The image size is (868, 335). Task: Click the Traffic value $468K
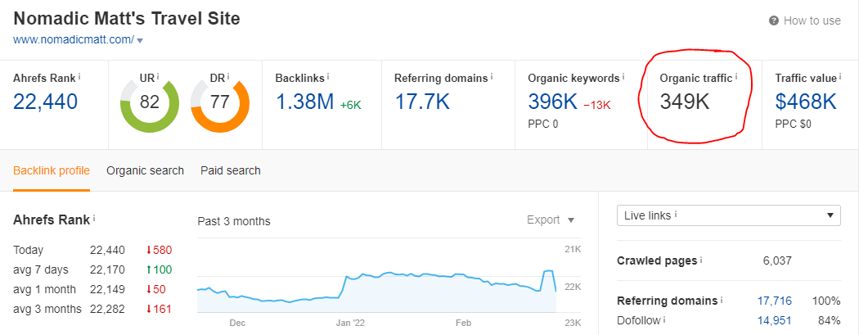coord(806,102)
